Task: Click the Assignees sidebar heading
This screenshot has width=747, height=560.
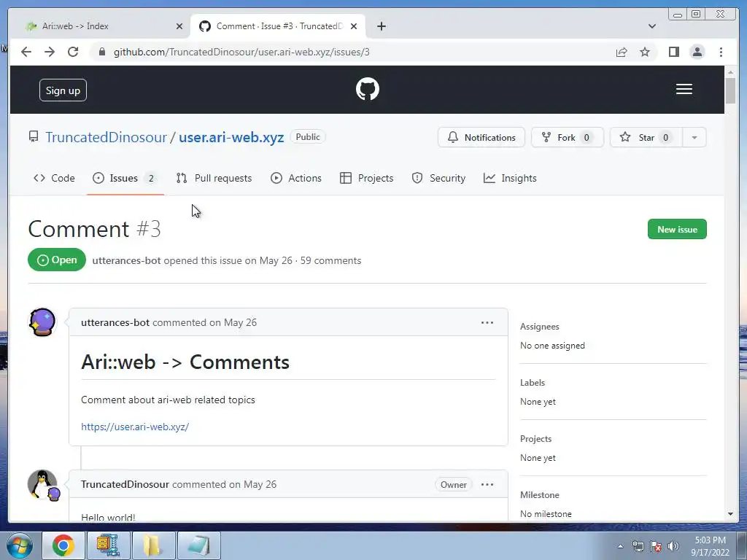Action: (539, 327)
